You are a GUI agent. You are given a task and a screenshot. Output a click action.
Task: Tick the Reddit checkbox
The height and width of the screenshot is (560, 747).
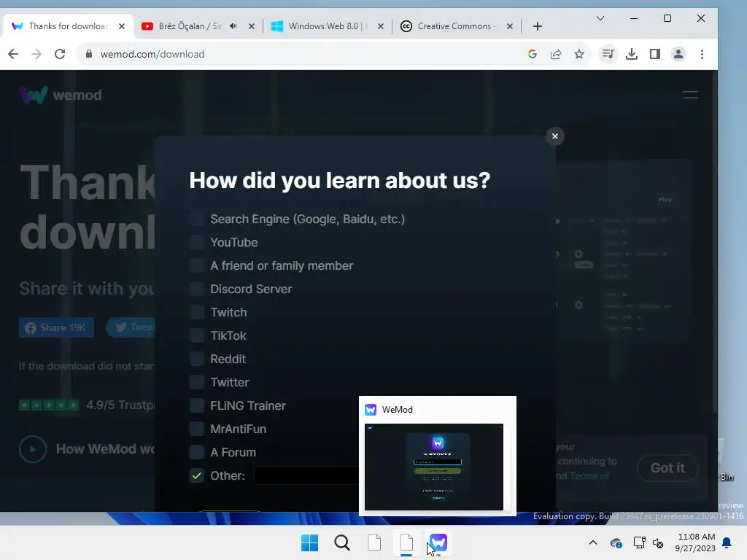coord(197,359)
